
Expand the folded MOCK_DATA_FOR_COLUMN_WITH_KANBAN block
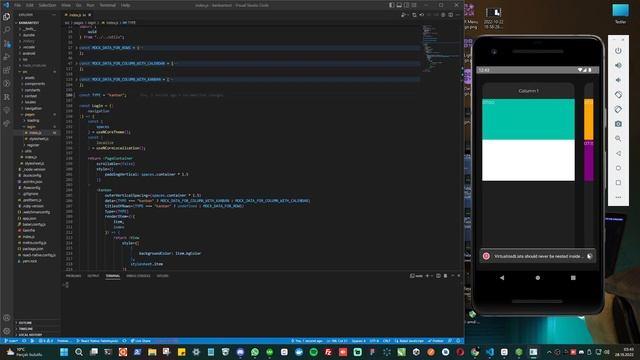tap(76, 80)
